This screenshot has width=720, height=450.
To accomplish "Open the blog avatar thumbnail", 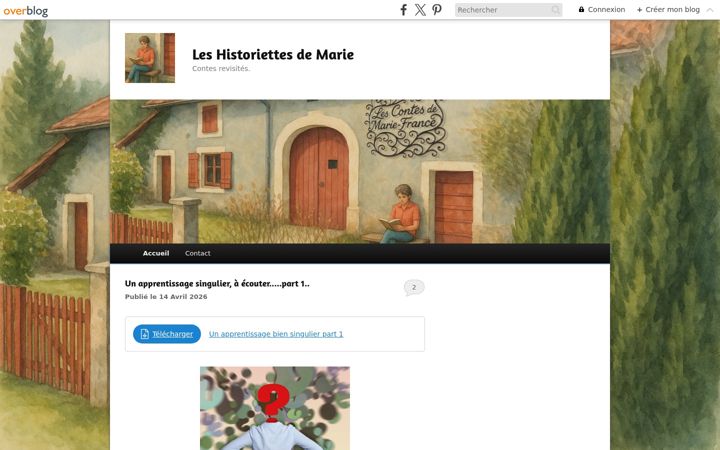I will click(150, 58).
